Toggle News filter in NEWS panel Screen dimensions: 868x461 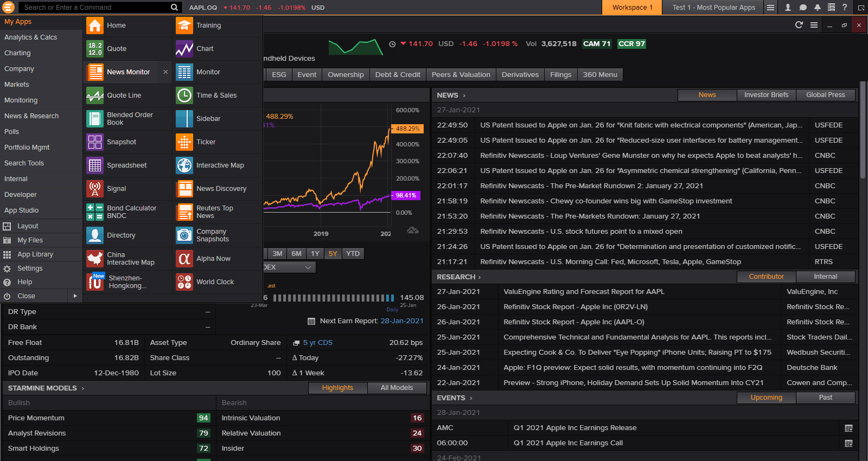707,95
